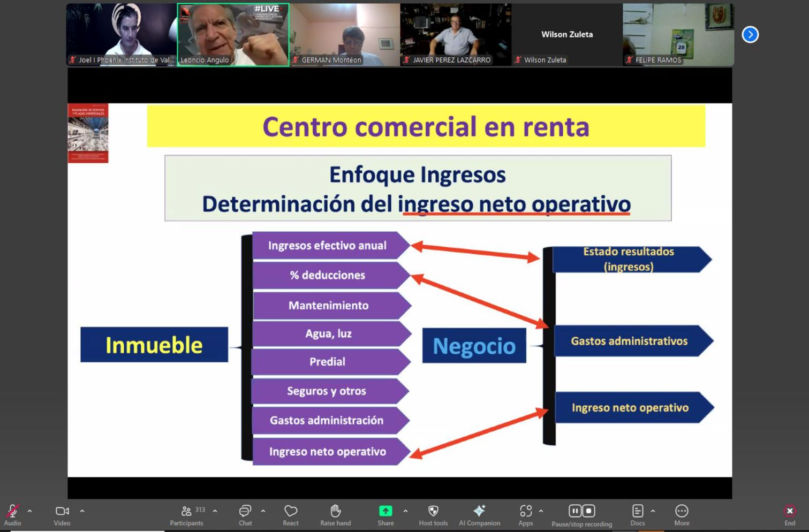Click the 'Seguros y otros' arrow label
This screenshot has width=809, height=532.
pos(327,391)
